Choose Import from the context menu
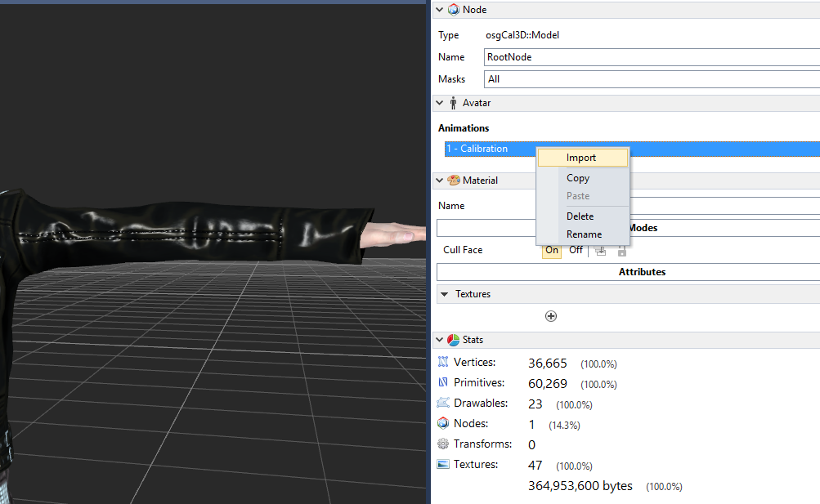The width and height of the screenshot is (820, 504). 583,158
